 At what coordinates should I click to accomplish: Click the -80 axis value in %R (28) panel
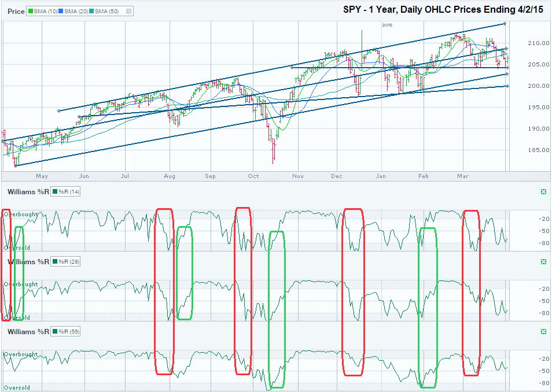click(544, 313)
